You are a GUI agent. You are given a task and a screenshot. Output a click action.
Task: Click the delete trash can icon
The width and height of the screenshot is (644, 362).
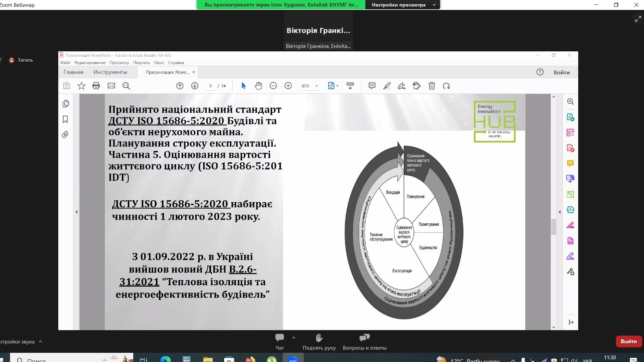coord(432,86)
